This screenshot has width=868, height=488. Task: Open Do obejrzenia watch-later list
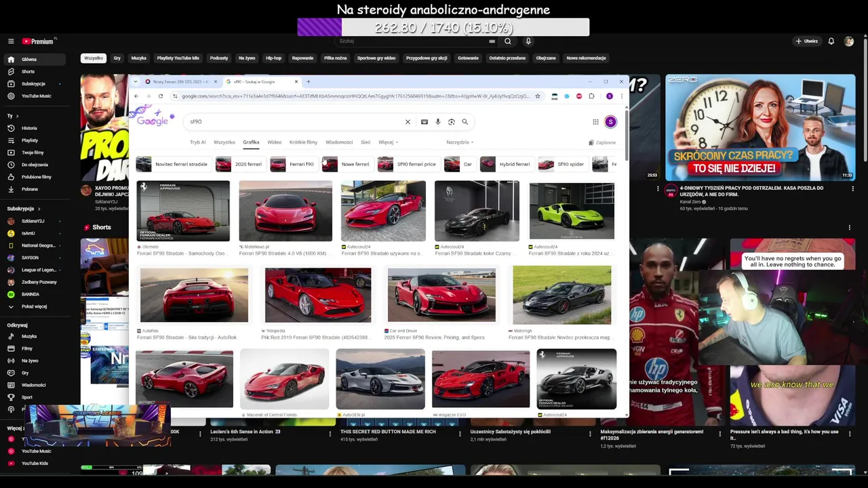[x=35, y=165]
